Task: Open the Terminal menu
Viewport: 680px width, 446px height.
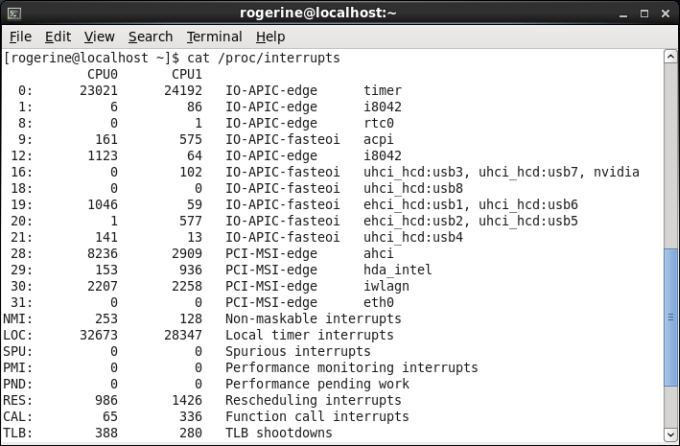Action: tap(214, 37)
